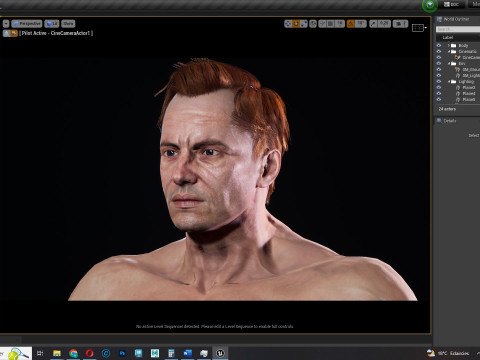Open the rotation snap angle dropdown

(360, 24)
